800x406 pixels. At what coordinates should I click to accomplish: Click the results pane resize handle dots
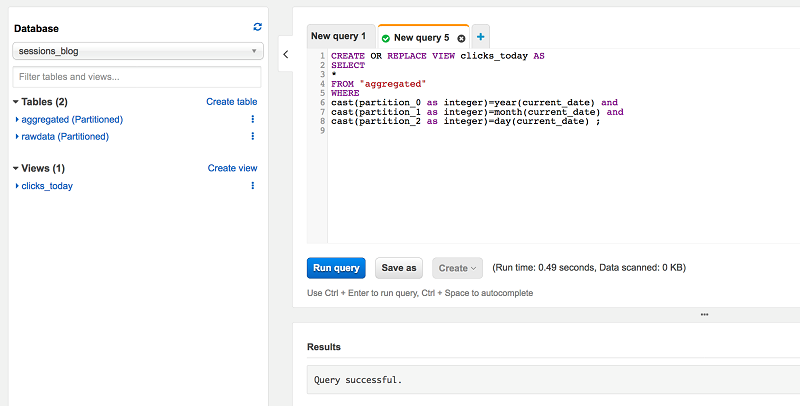click(705, 315)
